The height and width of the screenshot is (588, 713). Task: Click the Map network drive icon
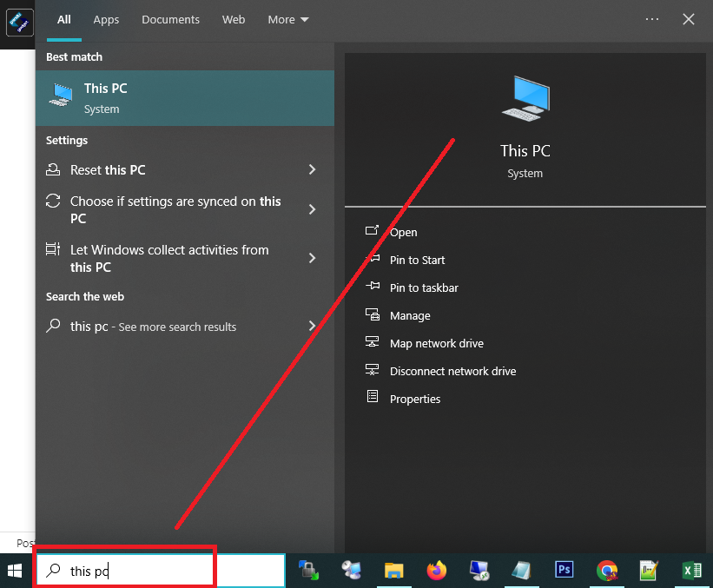tap(373, 341)
